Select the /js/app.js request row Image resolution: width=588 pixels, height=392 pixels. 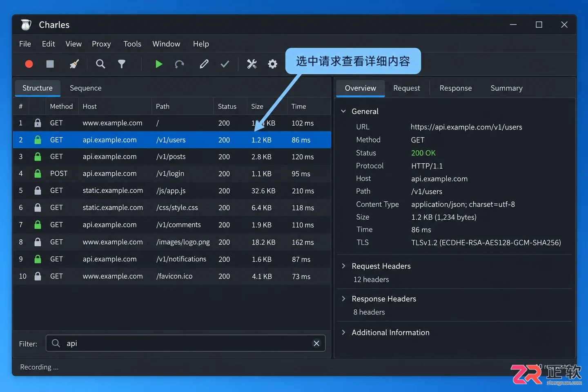(172, 191)
